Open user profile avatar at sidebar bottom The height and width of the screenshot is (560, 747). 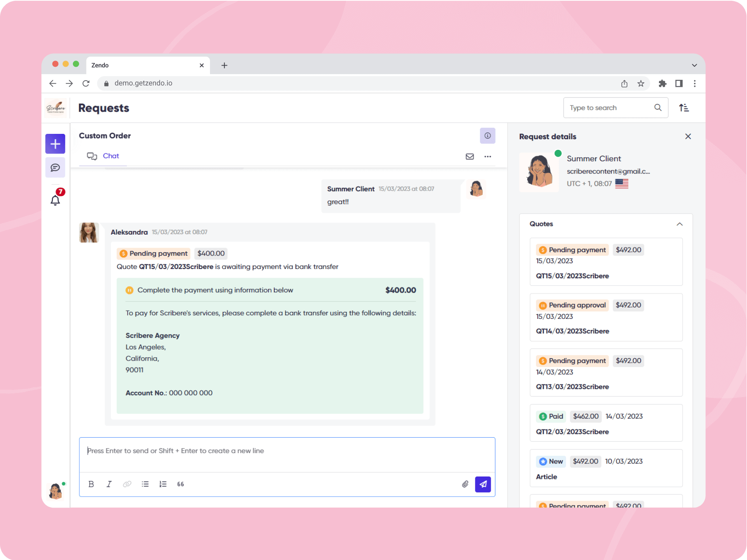(x=55, y=491)
